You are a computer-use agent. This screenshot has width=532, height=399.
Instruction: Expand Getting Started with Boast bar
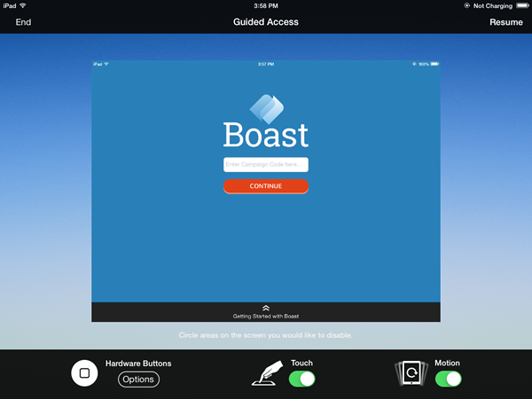pyautogui.click(x=266, y=312)
